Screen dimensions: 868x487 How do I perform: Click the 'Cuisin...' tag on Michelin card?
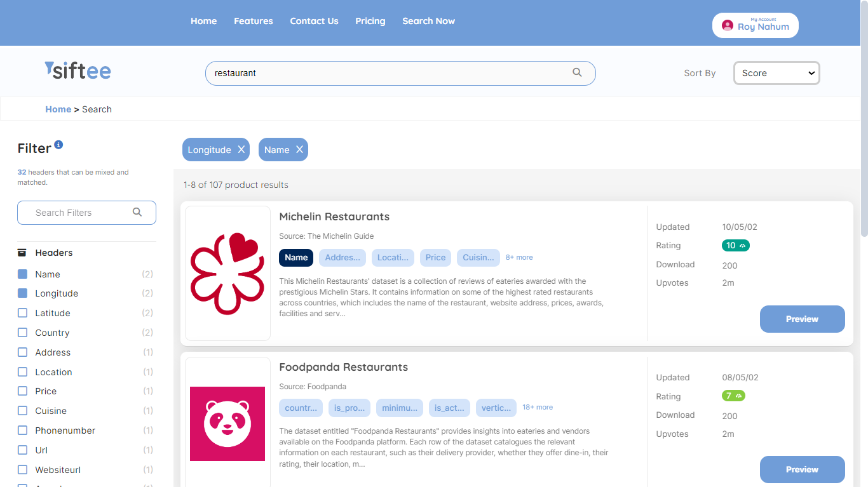tap(478, 257)
